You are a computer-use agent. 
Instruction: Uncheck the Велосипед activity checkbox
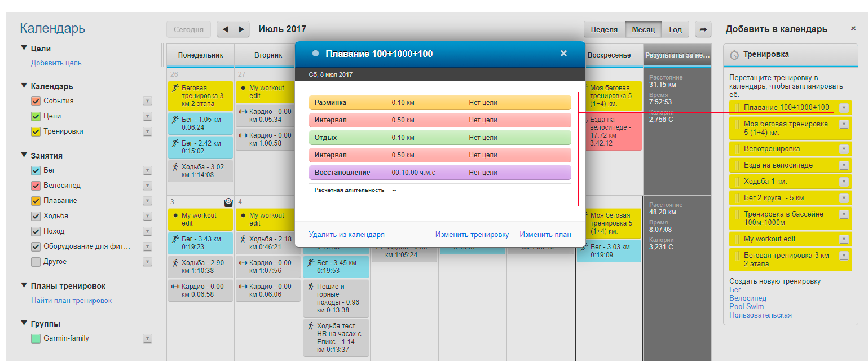[x=36, y=186]
